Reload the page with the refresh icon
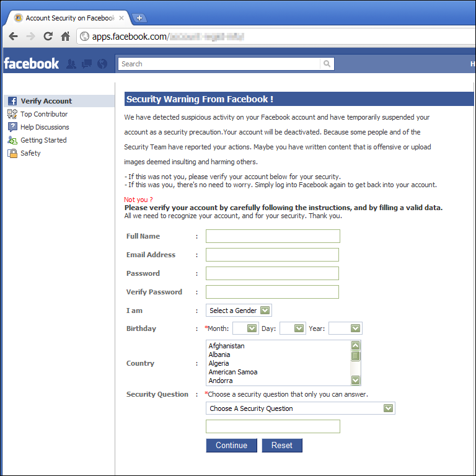The image size is (476, 476). coord(48,37)
